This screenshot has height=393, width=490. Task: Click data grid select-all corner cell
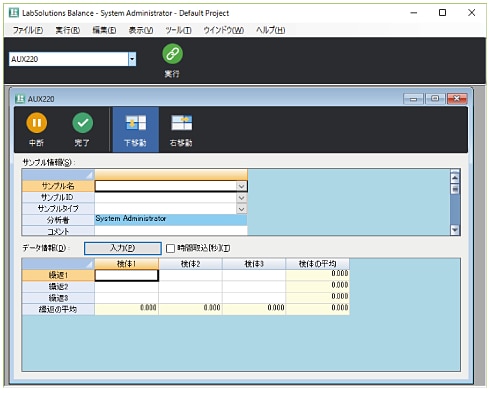(58, 264)
